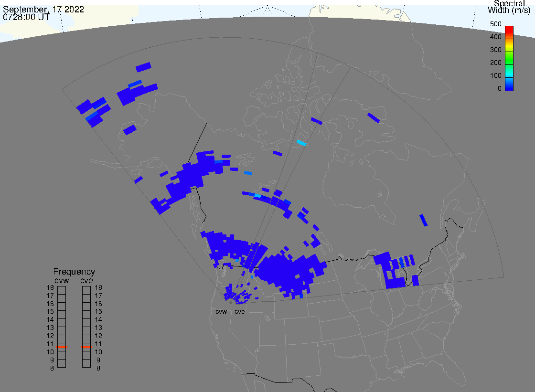
Task: Click the "15" label beside the cvw frequency bar
Action: [x=50, y=311]
